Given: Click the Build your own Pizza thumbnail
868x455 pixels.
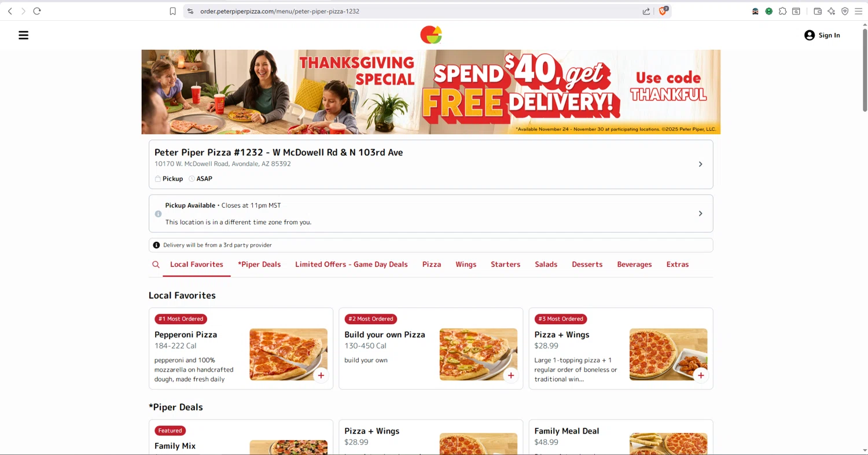Looking at the screenshot, I should click(478, 354).
